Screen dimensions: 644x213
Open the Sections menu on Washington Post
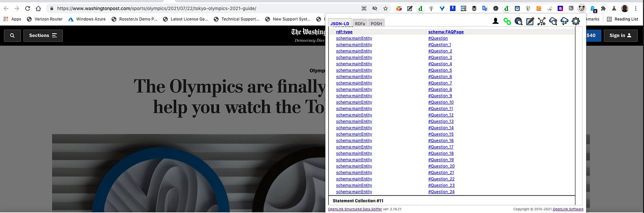click(x=43, y=35)
